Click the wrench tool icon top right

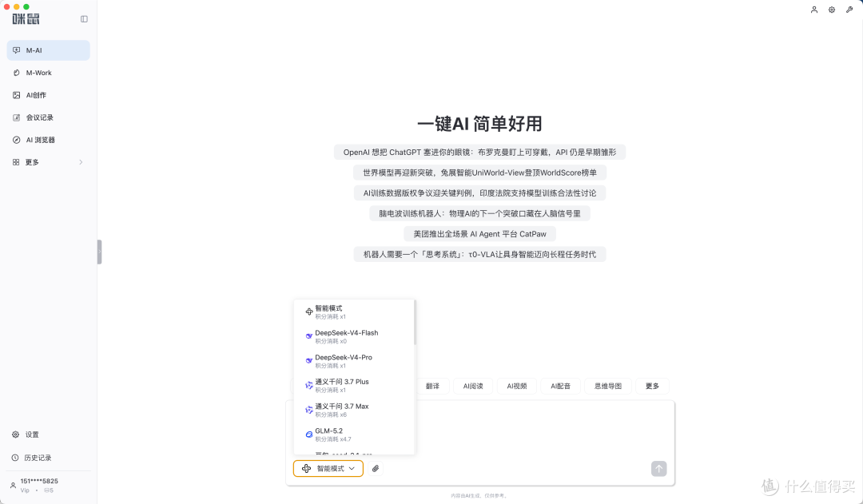[849, 10]
